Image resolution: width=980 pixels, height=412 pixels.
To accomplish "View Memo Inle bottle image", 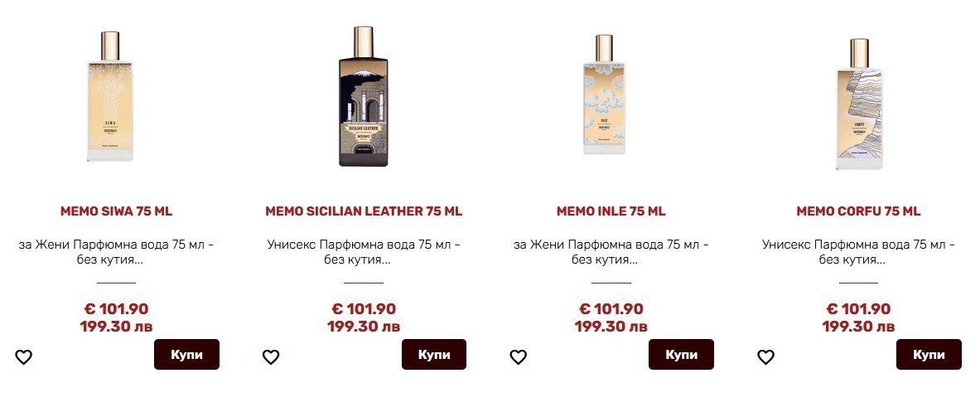I will (605, 94).
